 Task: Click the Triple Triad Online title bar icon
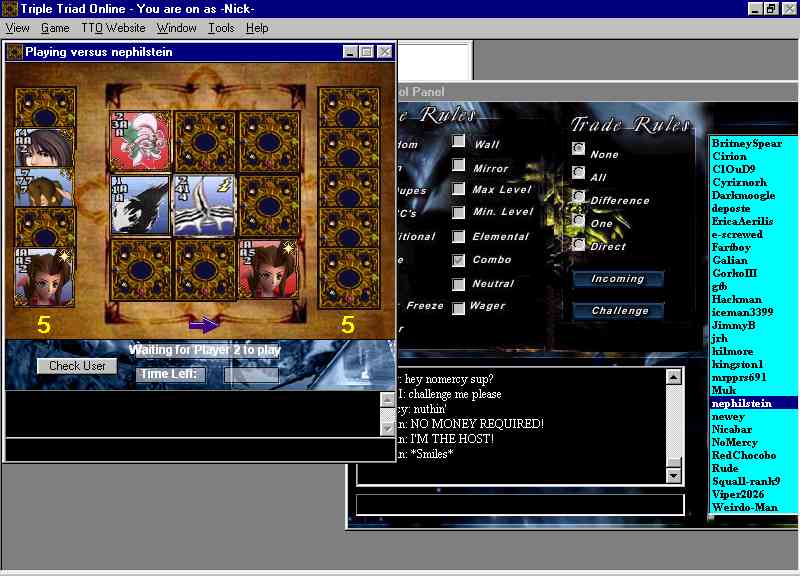coord(9,9)
